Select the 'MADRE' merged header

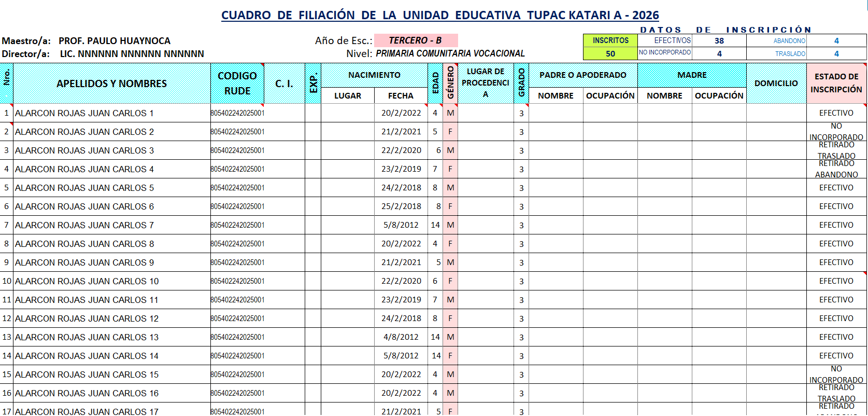click(692, 75)
